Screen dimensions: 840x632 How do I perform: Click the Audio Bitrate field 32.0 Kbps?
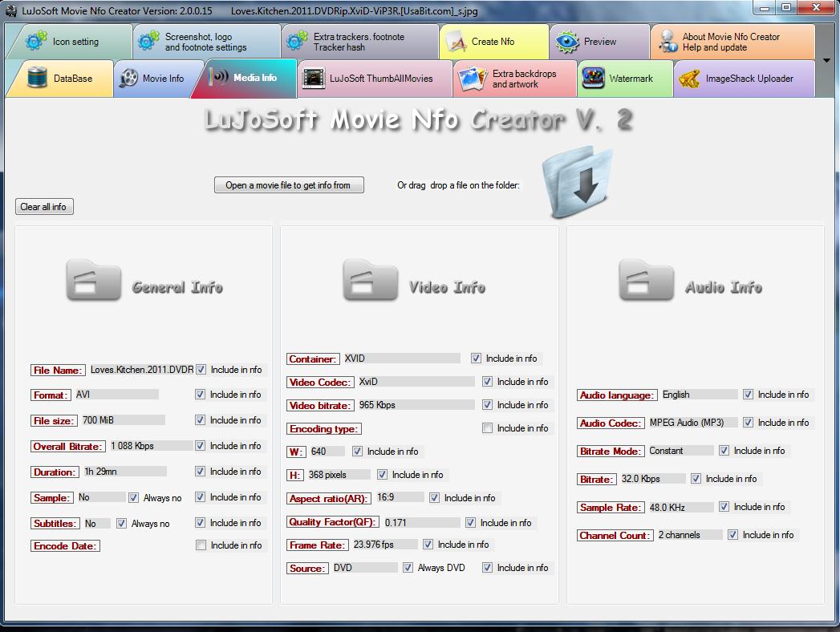pyautogui.click(x=652, y=479)
